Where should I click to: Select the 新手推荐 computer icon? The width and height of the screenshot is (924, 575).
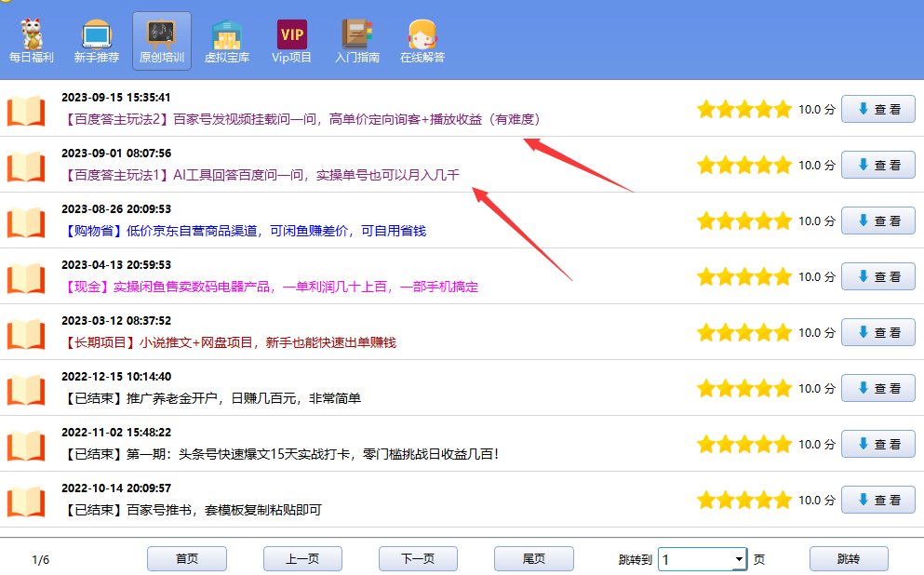(x=96, y=35)
